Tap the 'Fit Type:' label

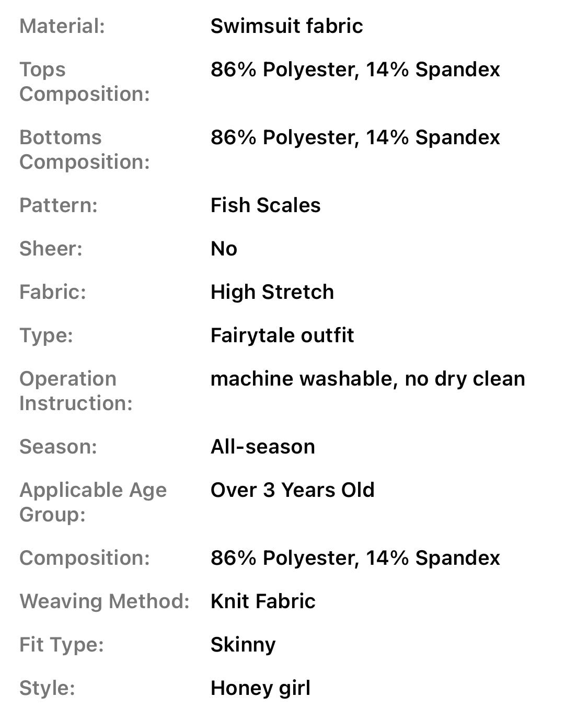pyautogui.click(x=62, y=645)
